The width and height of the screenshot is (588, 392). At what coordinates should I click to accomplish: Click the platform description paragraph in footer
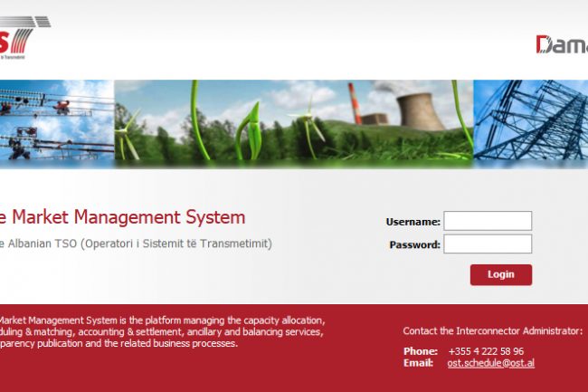tap(161, 332)
